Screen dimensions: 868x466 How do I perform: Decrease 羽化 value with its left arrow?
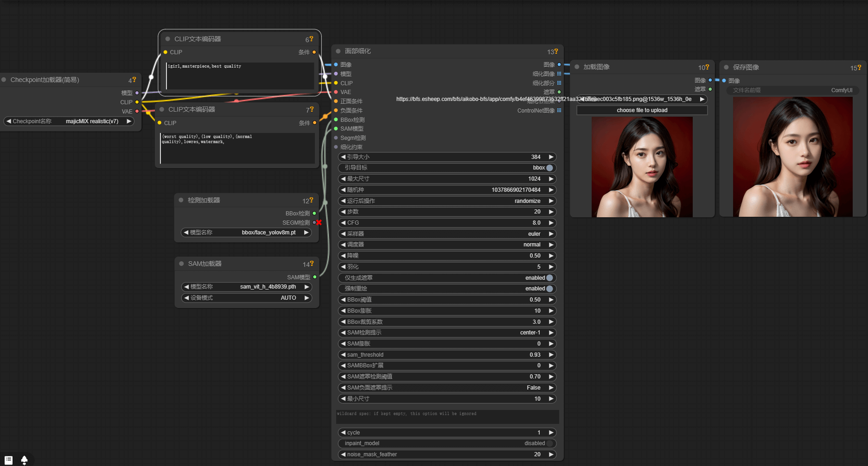click(343, 267)
